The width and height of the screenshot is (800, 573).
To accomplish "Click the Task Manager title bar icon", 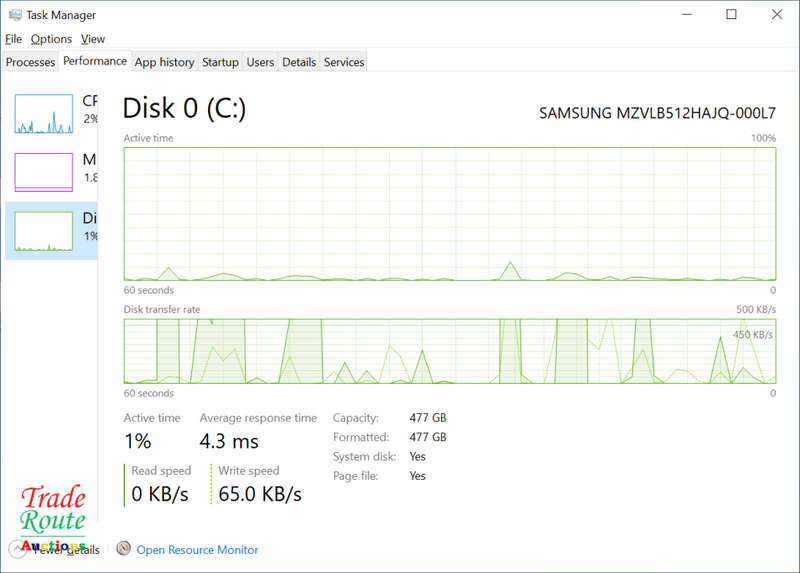I will click(x=12, y=15).
